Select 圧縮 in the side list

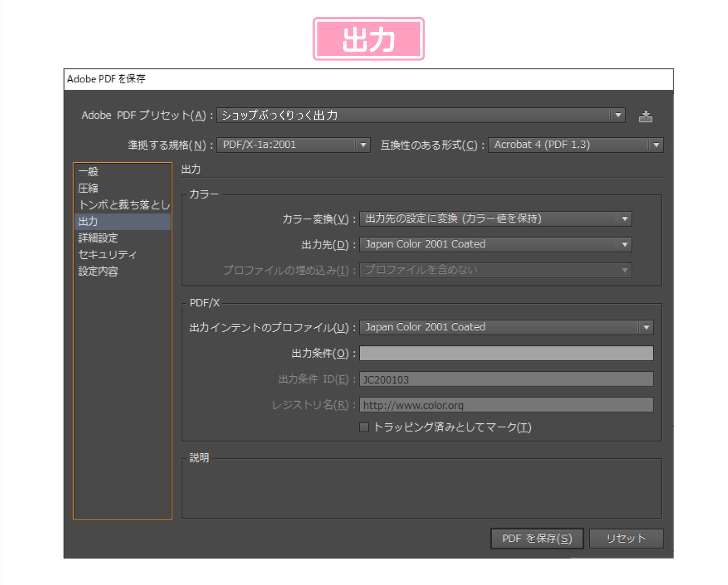[x=122, y=188]
